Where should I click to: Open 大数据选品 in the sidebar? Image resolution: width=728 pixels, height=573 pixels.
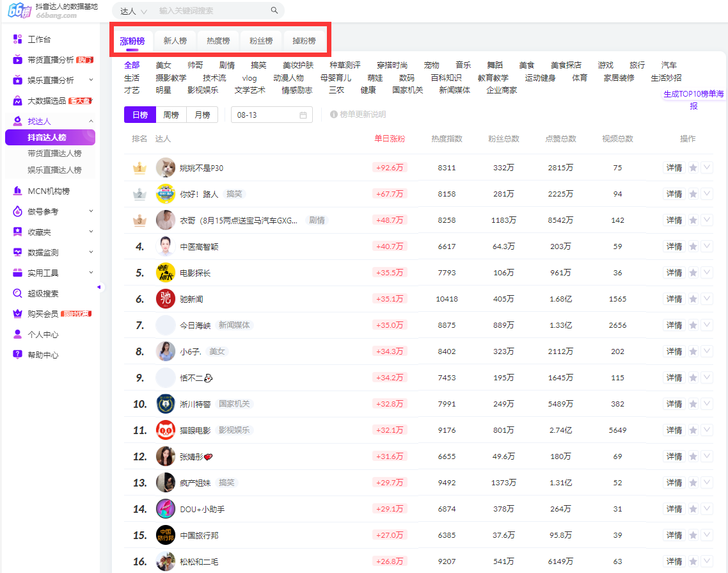point(47,101)
